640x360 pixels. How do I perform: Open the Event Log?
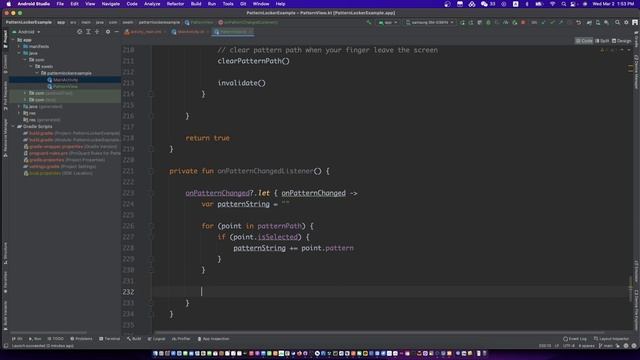click(575, 339)
